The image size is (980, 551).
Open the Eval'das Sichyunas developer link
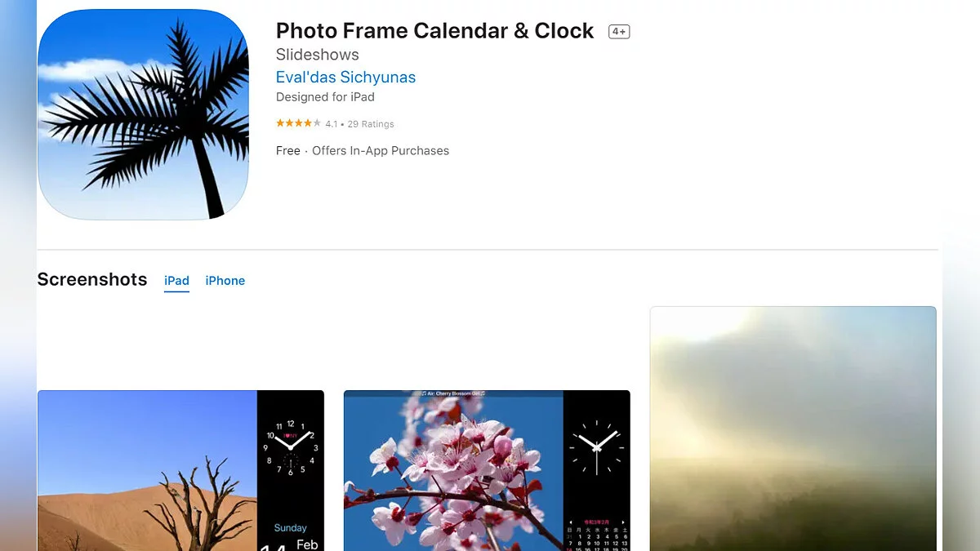[x=345, y=78]
